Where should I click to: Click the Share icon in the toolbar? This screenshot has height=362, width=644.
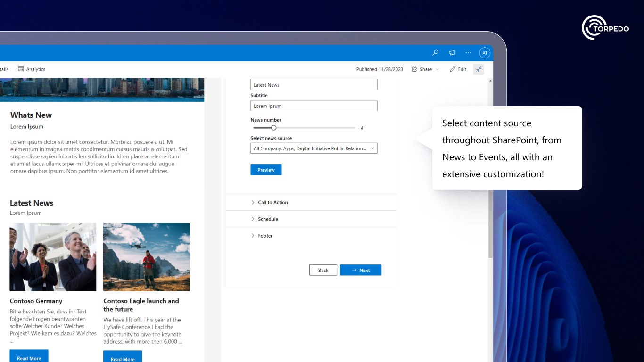click(x=414, y=69)
